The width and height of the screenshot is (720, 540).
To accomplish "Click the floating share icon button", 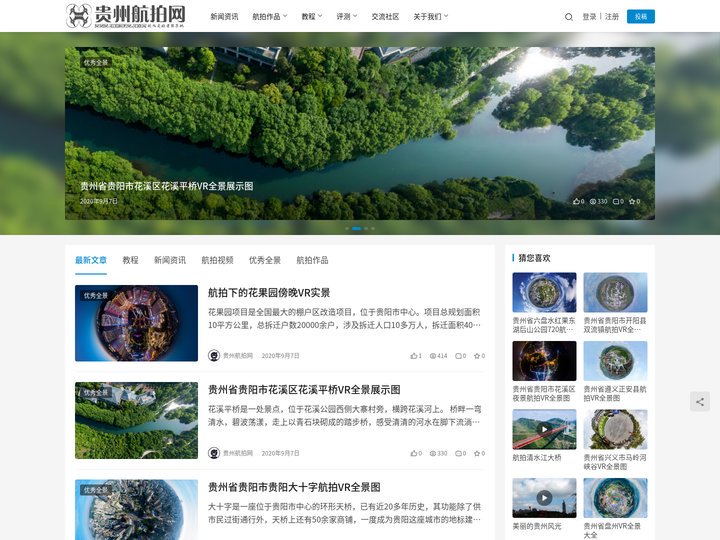I will 699,402.
